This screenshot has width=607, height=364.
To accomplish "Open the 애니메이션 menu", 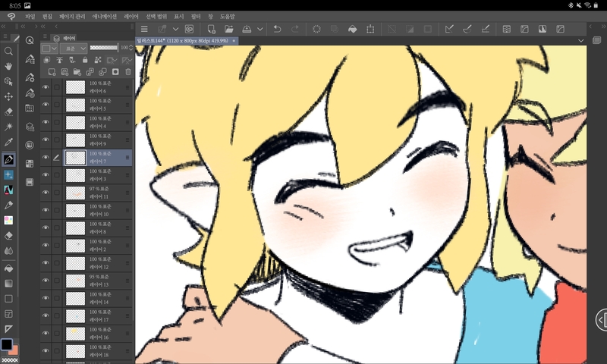I will (x=104, y=16).
